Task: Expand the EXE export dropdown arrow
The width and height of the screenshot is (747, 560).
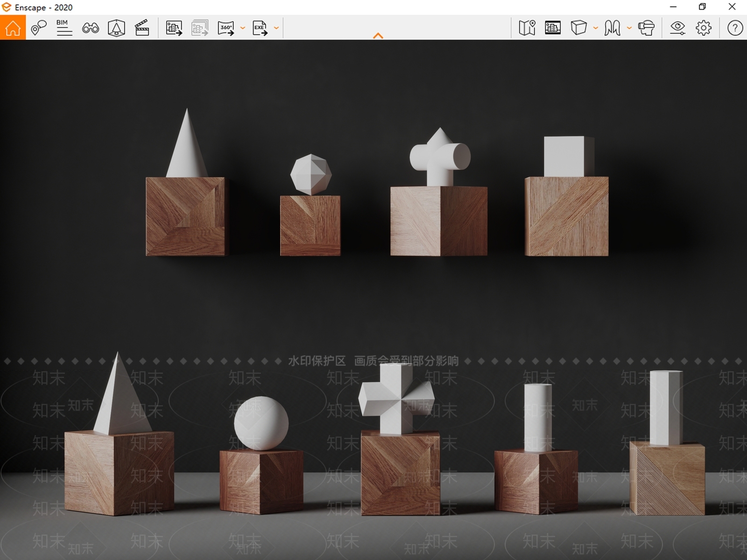Action: tap(276, 28)
